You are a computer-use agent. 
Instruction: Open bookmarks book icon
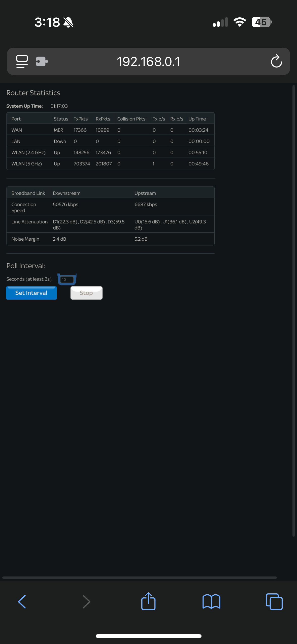point(211,602)
